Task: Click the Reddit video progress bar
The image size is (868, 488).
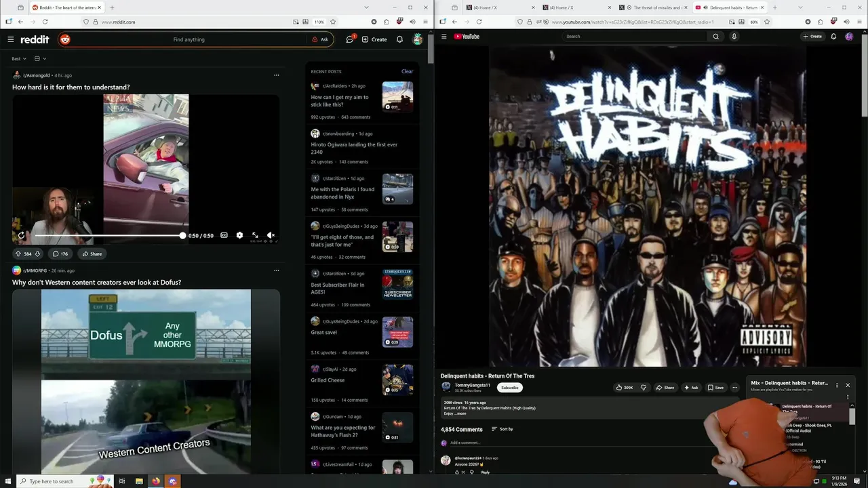Action: pyautogui.click(x=108, y=235)
